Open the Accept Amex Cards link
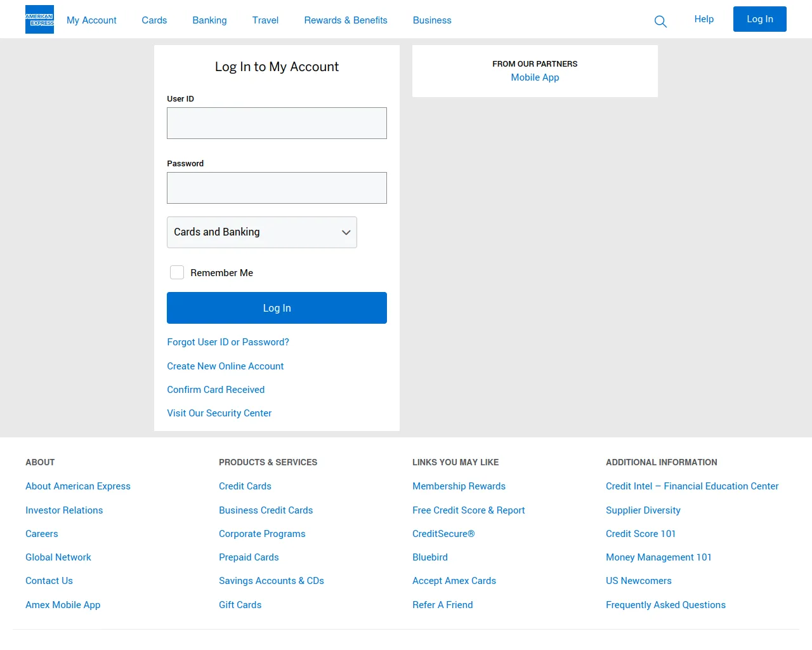The height and width of the screenshot is (650, 812). [454, 581]
